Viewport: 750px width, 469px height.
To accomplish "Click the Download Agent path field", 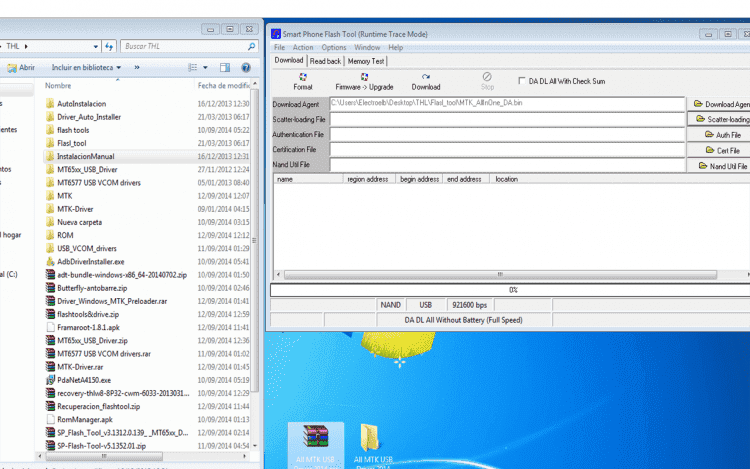I will (x=507, y=104).
